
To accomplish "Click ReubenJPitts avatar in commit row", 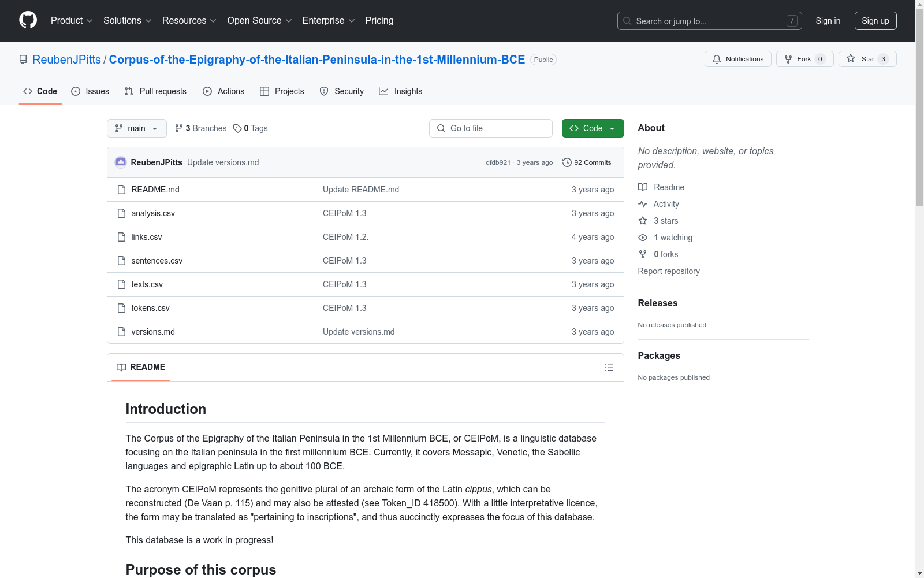I will [x=121, y=162].
